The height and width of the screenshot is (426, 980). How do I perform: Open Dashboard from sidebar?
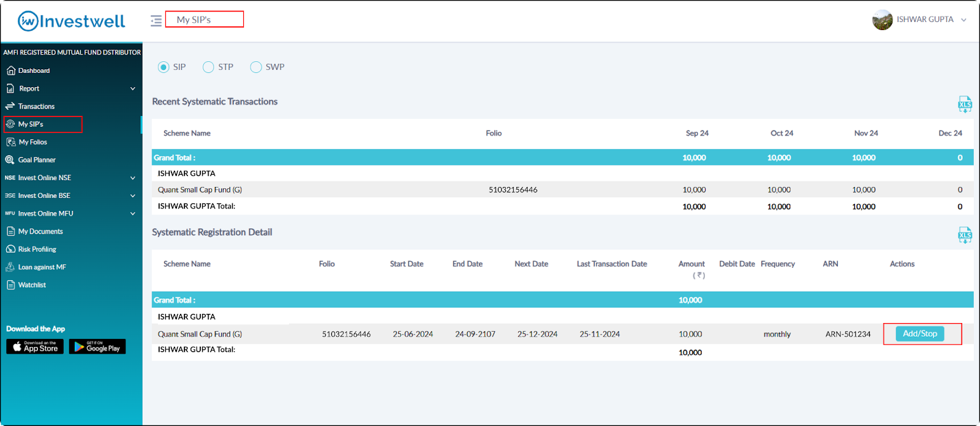point(34,70)
